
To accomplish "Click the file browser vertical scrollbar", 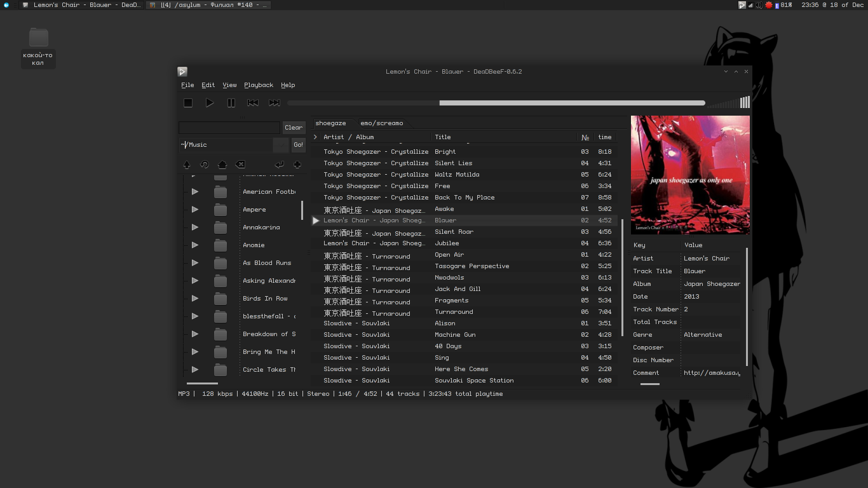I will 302,210.
